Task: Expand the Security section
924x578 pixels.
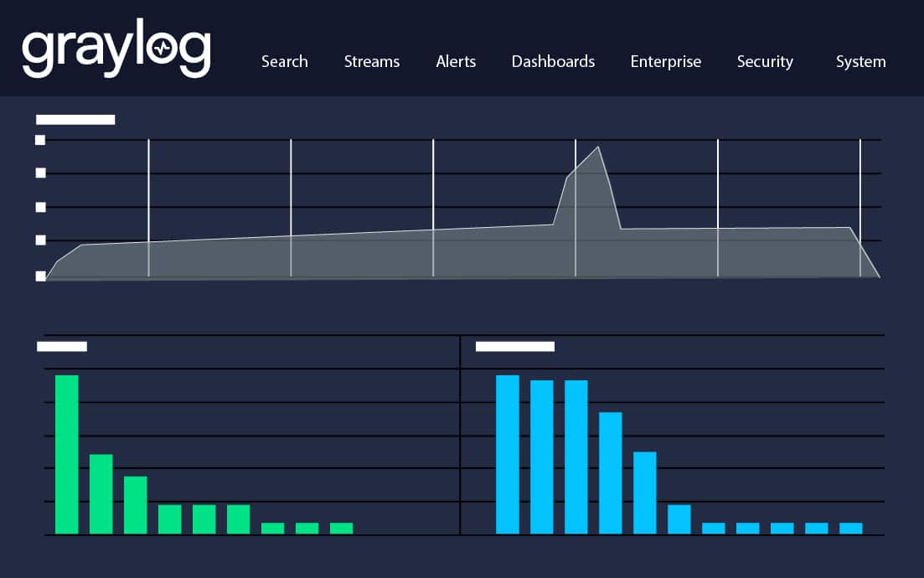Action: point(765,61)
